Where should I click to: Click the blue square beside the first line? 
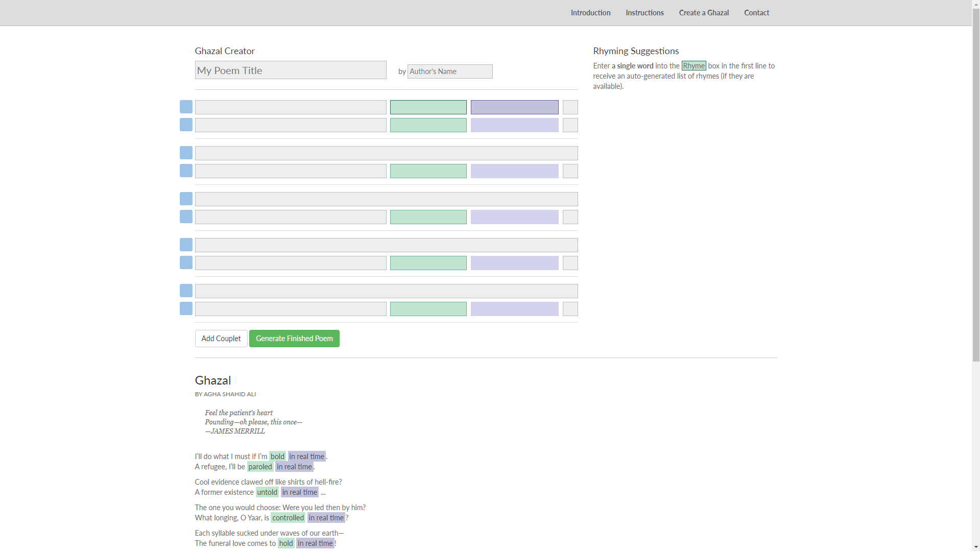pos(186,107)
